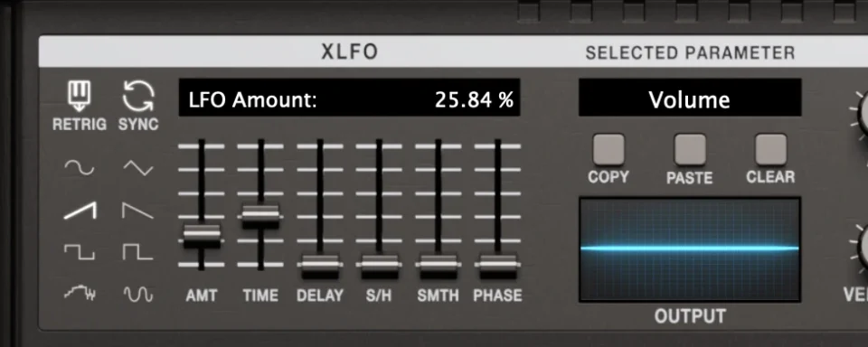The width and height of the screenshot is (868, 347).
Task: Click the OUTPUT waveform scope display
Action: click(x=690, y=249)
